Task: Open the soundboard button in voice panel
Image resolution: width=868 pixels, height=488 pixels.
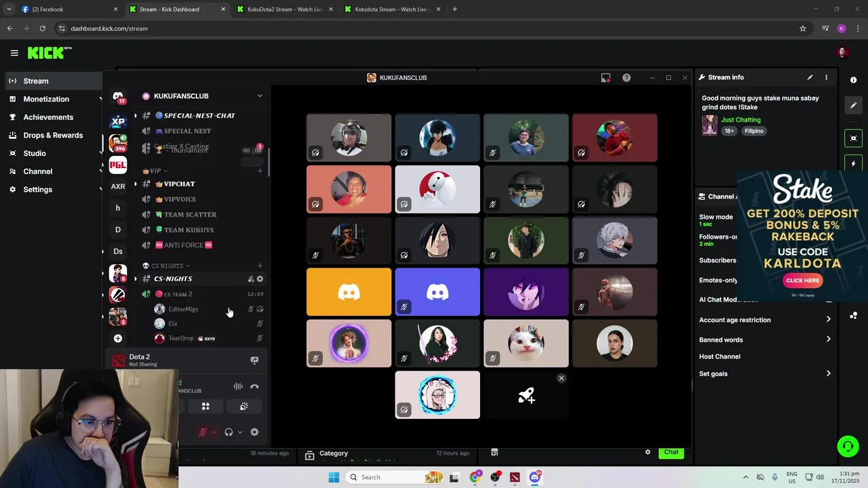Action: [244, 406]
